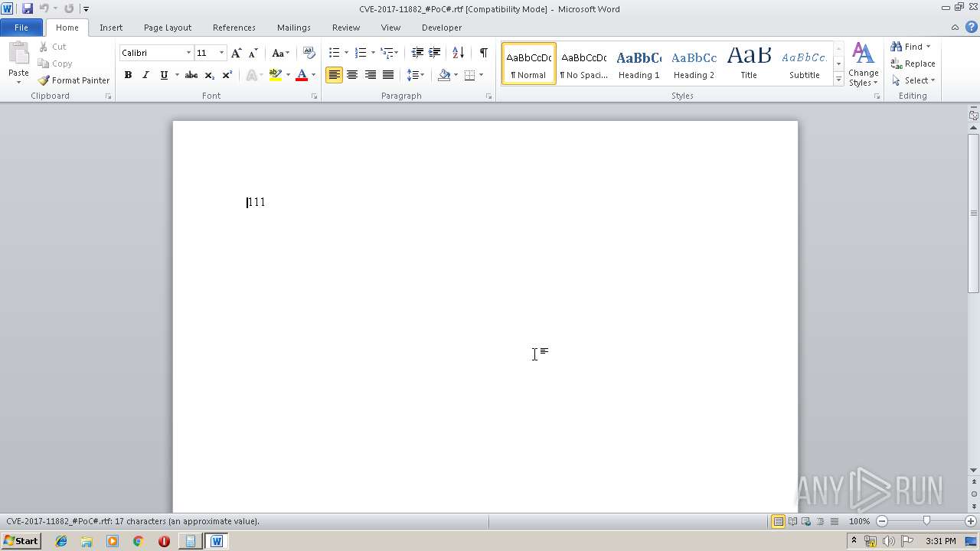This screenshot has width=980, height=551.
Task: Apply the Heading 1 style
Action: 639,64
